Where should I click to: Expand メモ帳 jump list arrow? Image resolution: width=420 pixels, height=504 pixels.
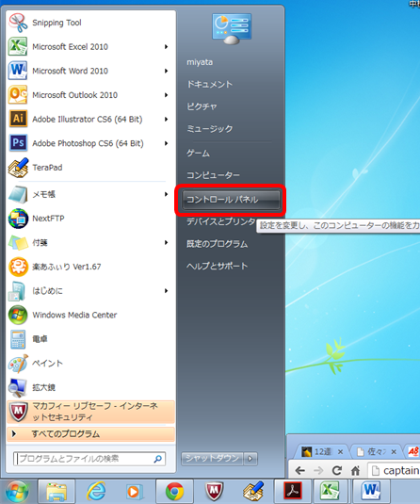[x=166, y=194]
